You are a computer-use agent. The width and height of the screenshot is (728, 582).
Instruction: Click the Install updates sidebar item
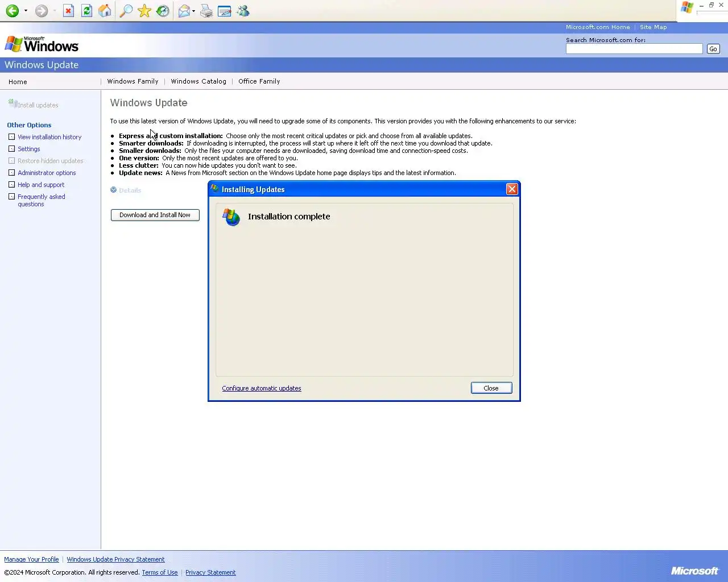[x=33, y=105]
